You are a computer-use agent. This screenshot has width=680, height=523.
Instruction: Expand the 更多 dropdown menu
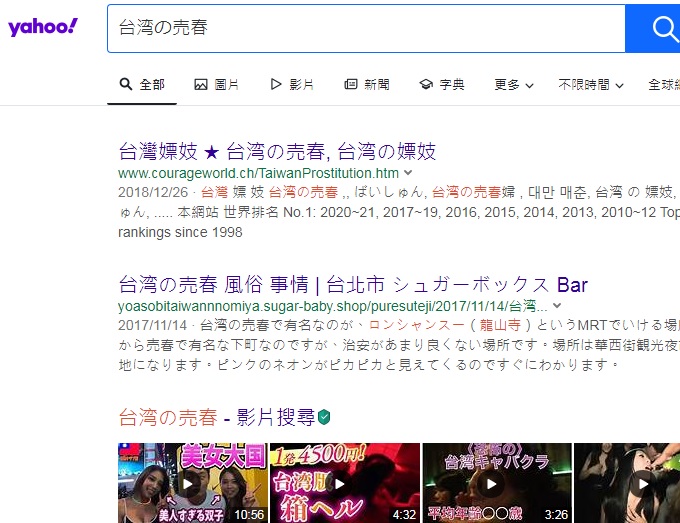click(x=513, y=85)
